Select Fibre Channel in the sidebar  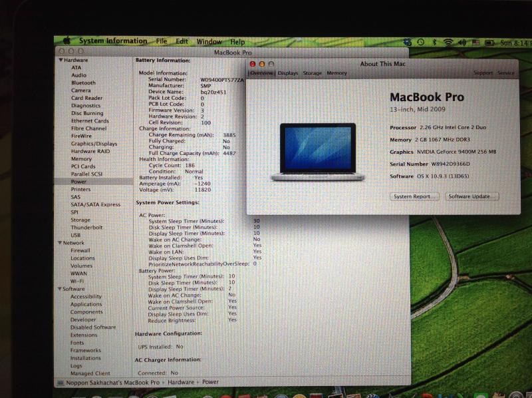(88, 128)
